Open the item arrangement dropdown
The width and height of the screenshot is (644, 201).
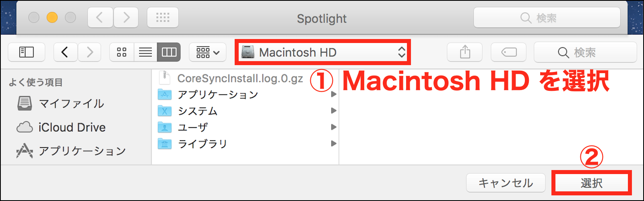pyautogui.click(x=208, y=52)
